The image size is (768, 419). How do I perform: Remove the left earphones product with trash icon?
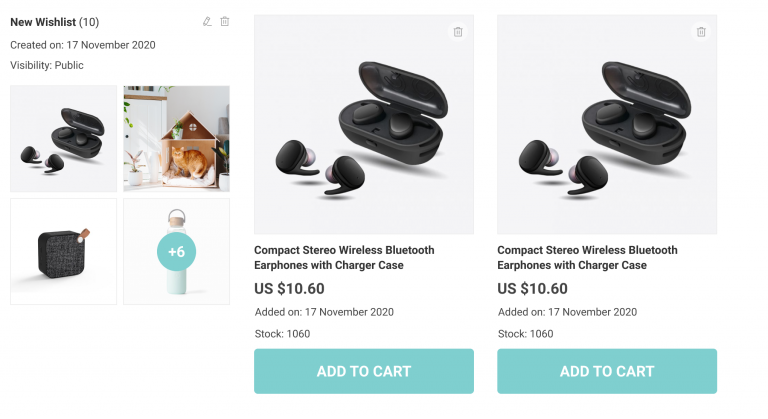click(x=458, y=32)
